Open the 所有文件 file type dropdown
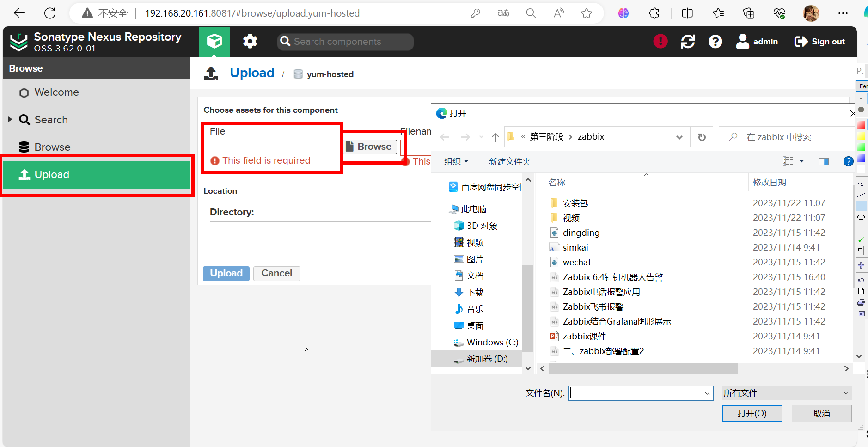 (787, 393)
